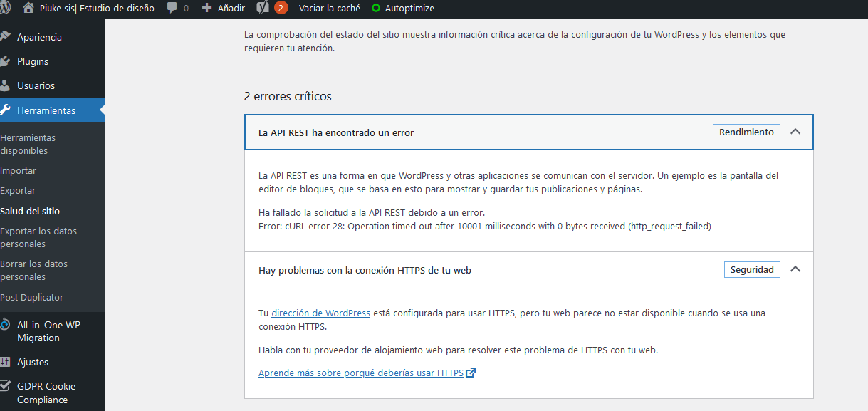
Task: Click the home icon beside Piuke sis
Action: (x=28, y=8)
